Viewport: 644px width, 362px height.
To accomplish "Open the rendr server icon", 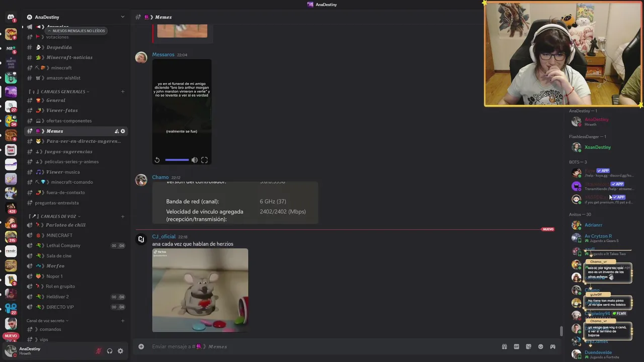I will click(11, 250).
